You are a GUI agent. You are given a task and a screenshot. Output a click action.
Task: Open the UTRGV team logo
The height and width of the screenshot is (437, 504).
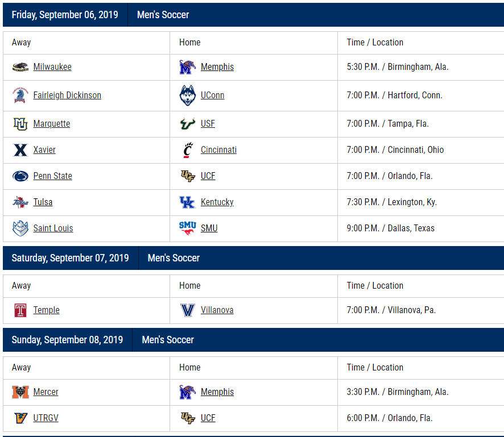point(20,418)
